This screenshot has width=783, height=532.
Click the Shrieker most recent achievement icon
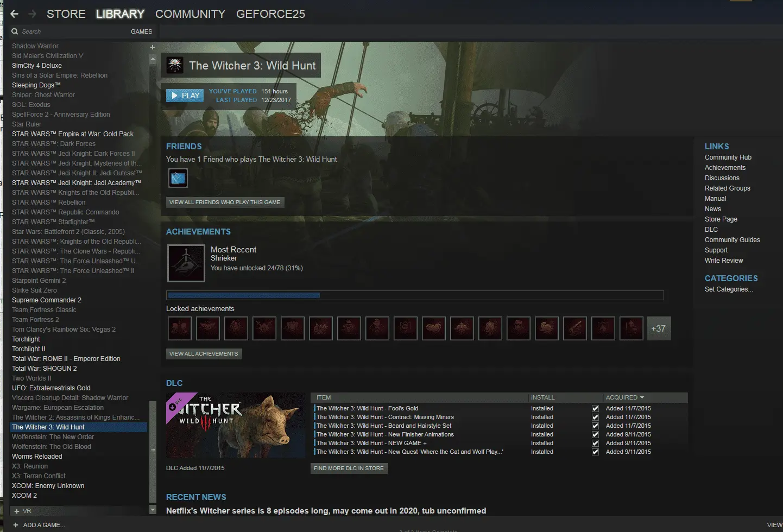pos(186,263)
